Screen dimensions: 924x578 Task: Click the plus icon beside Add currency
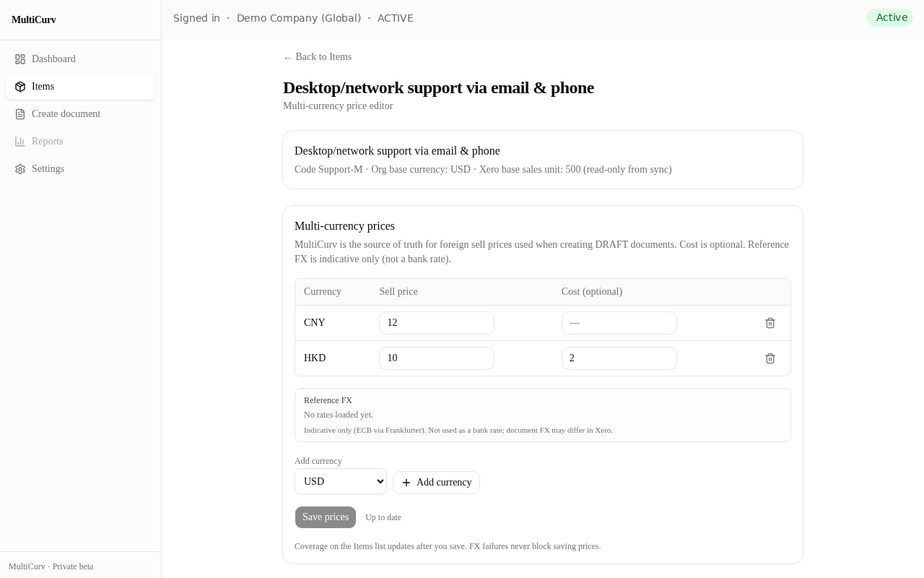tap(406, 483)
